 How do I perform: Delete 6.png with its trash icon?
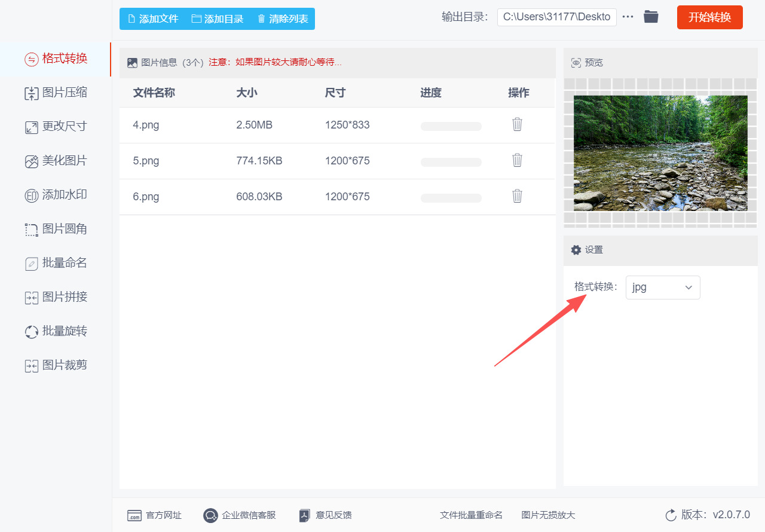(x=518, y=196)
